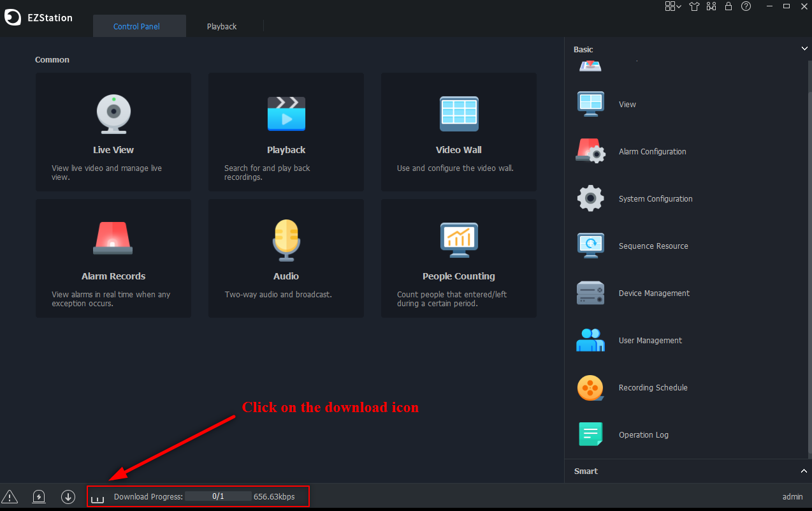Click the switch user icon
The image size is (812, 511).
click(x=711, y=6)
